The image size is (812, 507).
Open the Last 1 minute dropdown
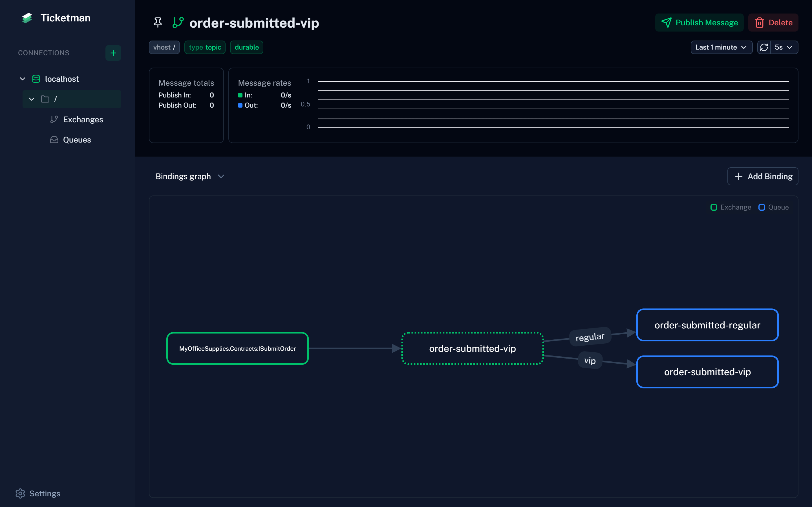coord(721,47)
